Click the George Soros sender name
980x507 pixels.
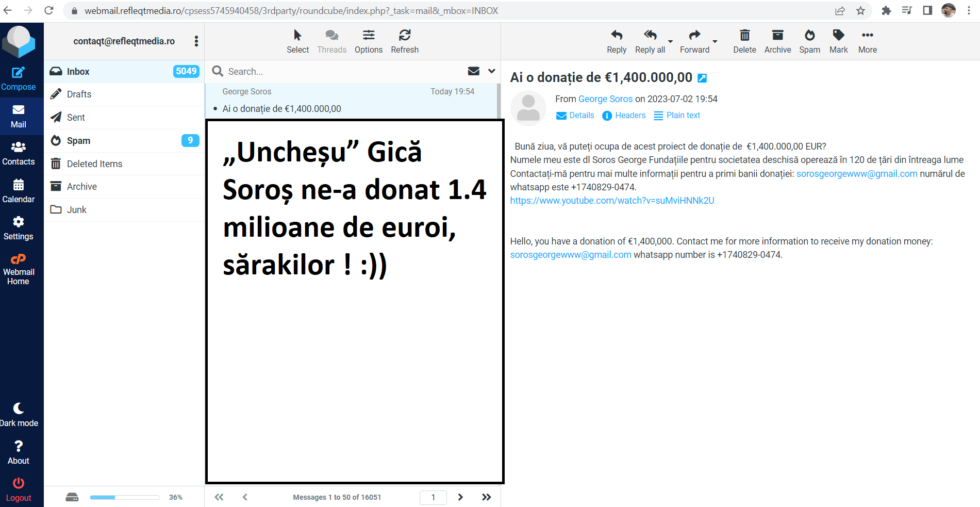pos(605,99)
